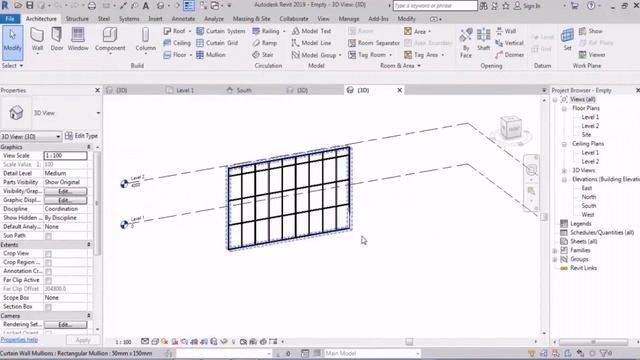The height and width of the screenshot is (360, 640).
Task: Click Edit button for Graphic Display Options
Action: tap(65, 200)
